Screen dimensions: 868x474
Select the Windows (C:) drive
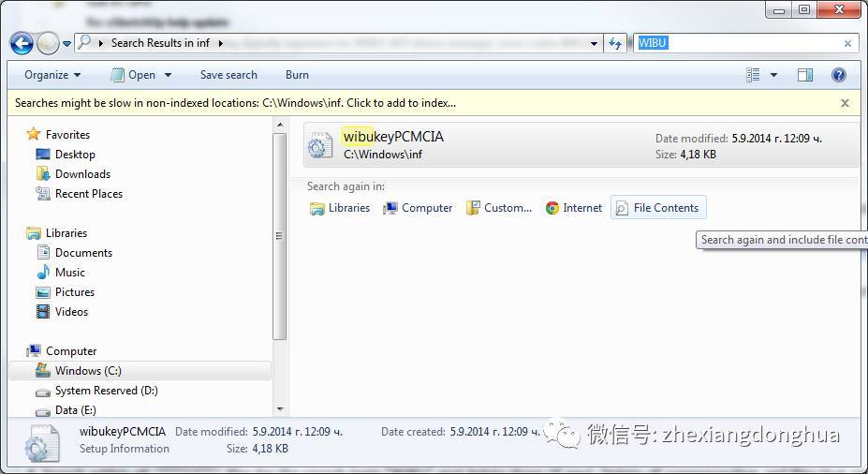[140, 371]
